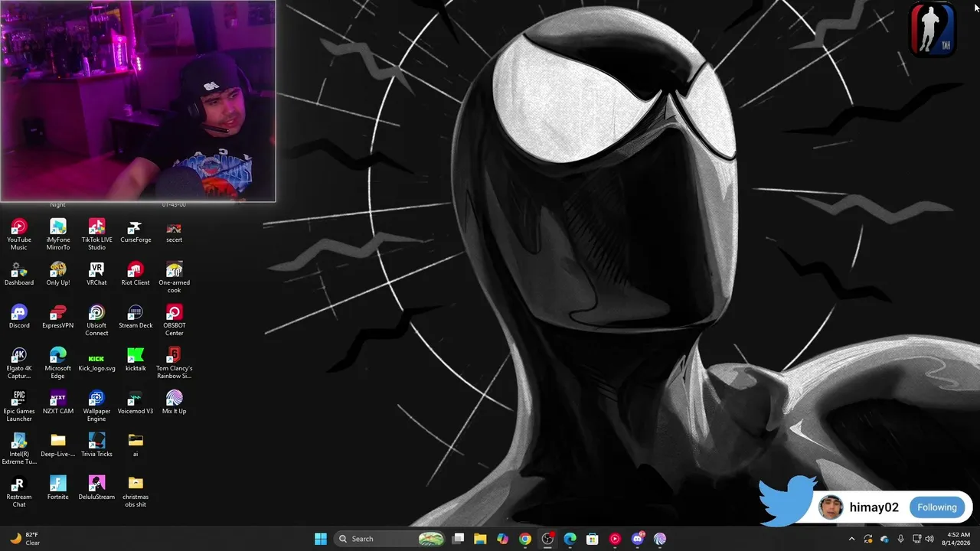Screen dimensions: 980x551
Task: Select the secert desktop file
Action: (175, 231)
